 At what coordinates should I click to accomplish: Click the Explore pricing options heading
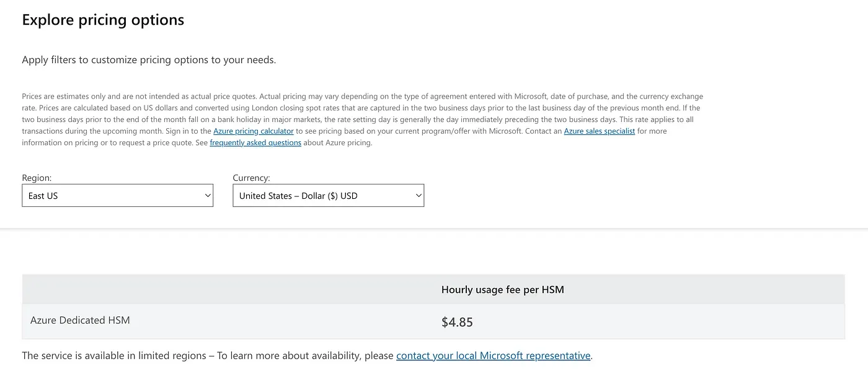103,19
